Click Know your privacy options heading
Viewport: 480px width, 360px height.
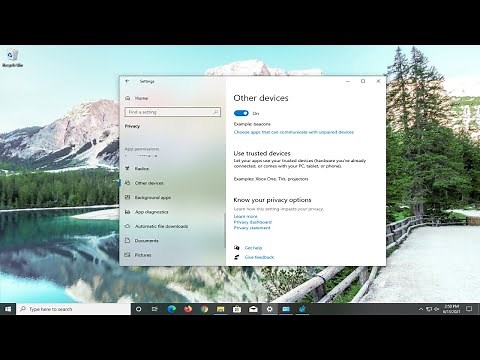pos(272,200)
